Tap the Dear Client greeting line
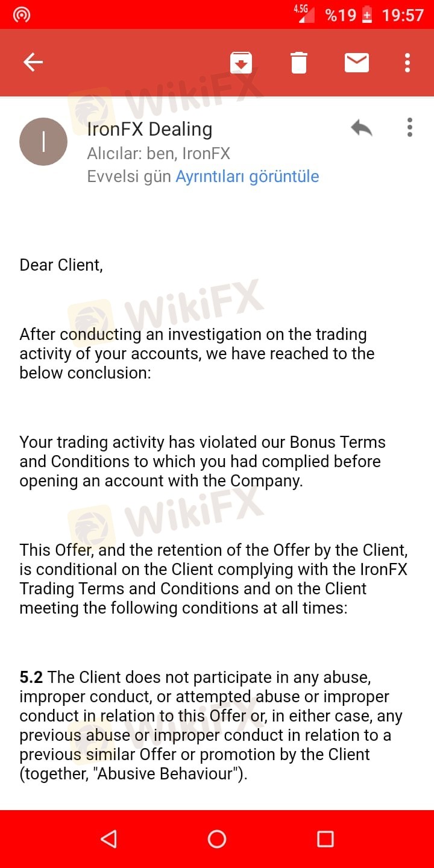Image resolution: width=434 pixels, height=868 pixels. coord(61,265)
